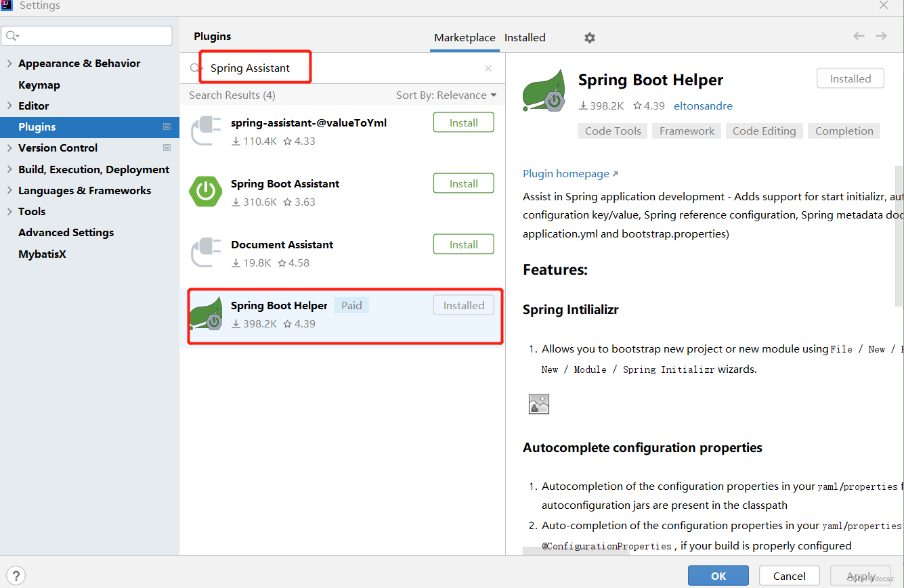Open the eltonsandre vendor link
The width and height of the screenshot is (904, 588).
click(x=703, y=106)
